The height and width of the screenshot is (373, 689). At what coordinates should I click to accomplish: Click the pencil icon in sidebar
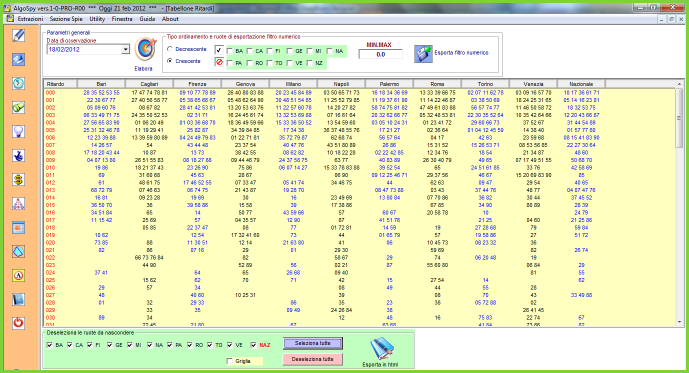point(18,36)
